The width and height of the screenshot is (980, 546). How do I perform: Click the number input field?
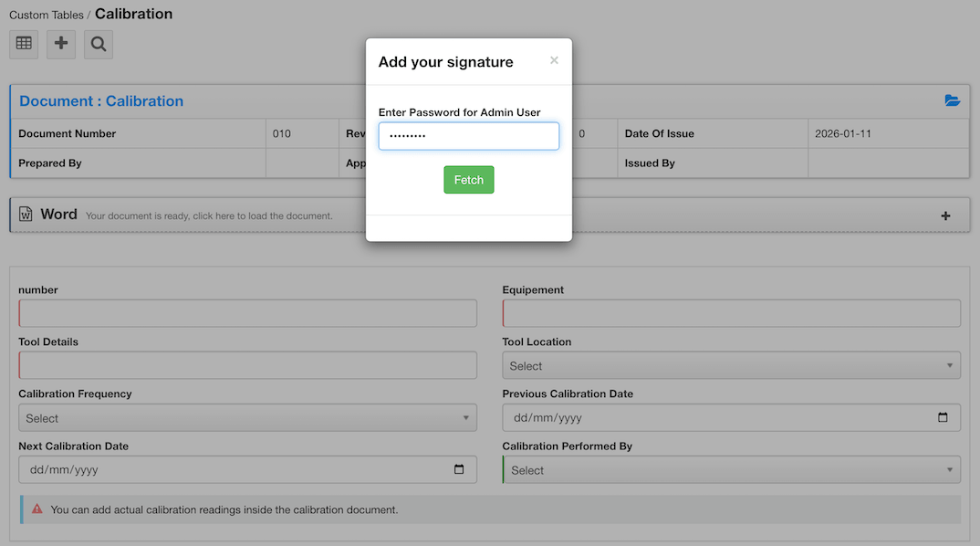click(247, 313)
